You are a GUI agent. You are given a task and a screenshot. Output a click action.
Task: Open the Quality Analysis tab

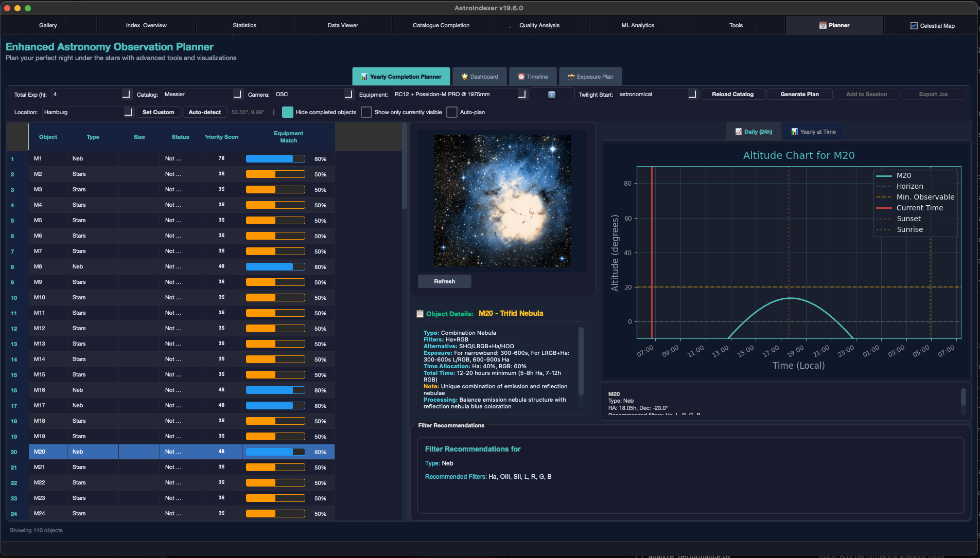click(539, 26)
